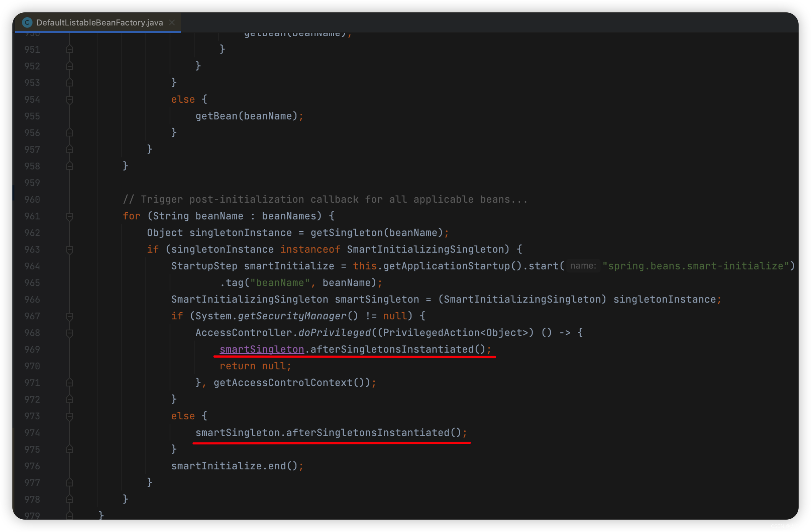The width and height of the screenshot is (811, 532).
Task: Click beanNames in the for loop header
Action: click(289, 216)
